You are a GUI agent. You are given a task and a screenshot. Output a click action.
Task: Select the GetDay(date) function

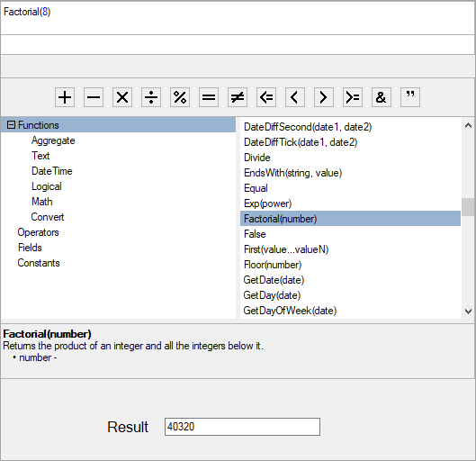(350, 295)
